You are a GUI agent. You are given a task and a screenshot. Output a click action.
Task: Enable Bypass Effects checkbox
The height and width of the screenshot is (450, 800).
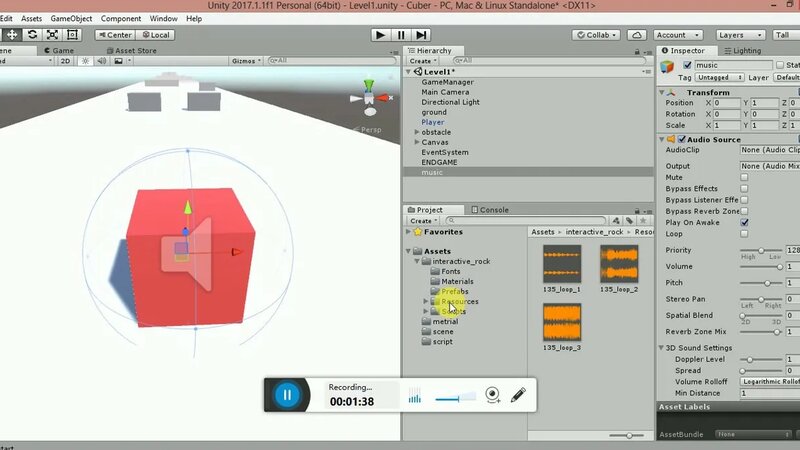click(744, 189)
